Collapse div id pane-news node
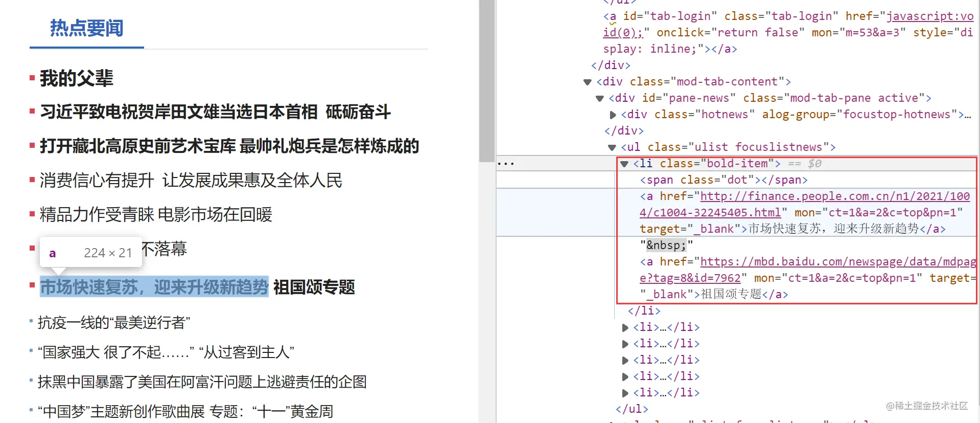980x423 pixels. coord(600,98)
